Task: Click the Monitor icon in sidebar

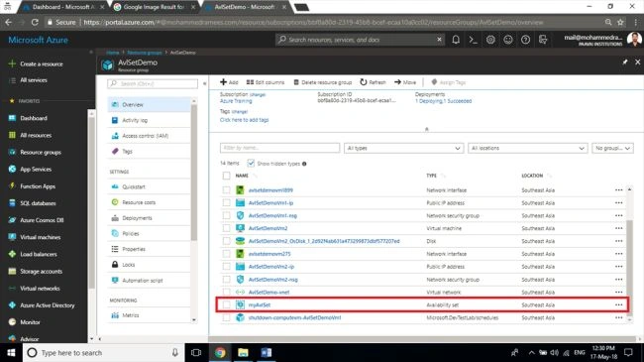Action: coord(12,322)
